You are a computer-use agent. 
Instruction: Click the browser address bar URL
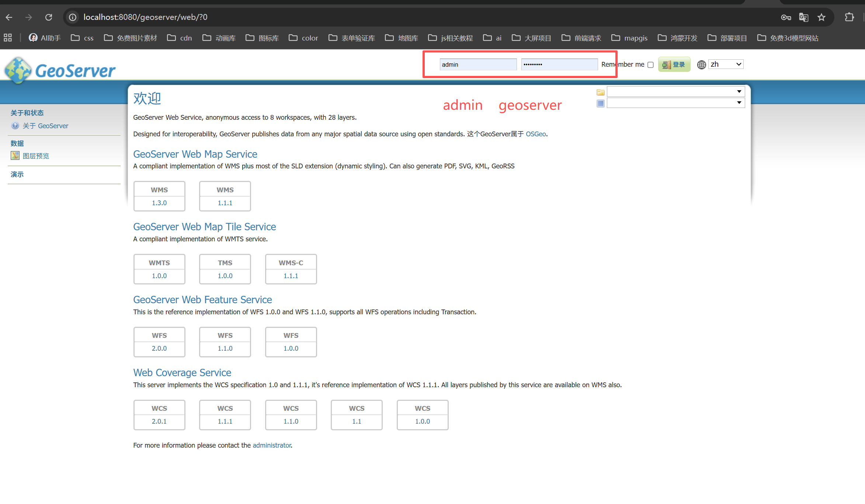pyautogui.click(x=145, y=17)
